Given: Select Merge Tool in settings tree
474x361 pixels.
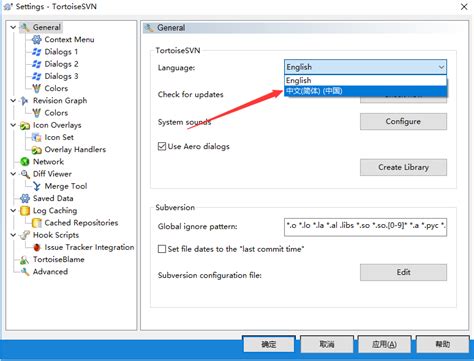Looking at the screenshot, I should [66, 186].
